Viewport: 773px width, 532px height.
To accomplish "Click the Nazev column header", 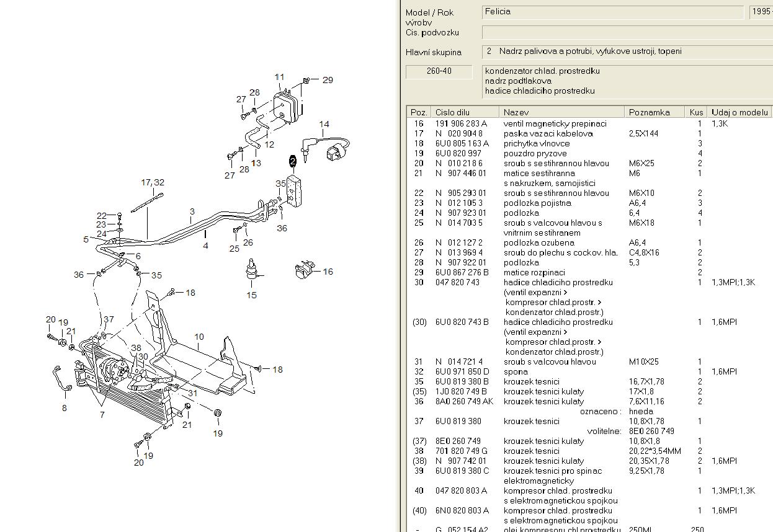I will [561, 112].
